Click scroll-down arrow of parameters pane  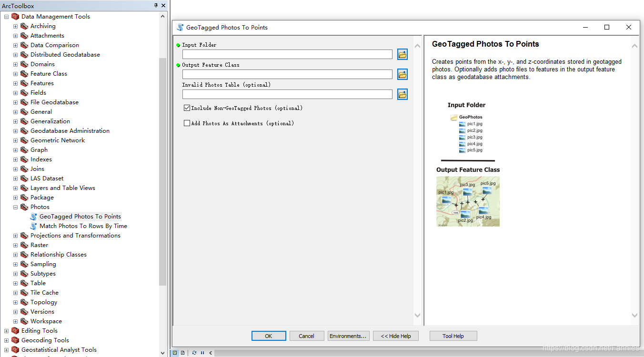click(418, 315)
